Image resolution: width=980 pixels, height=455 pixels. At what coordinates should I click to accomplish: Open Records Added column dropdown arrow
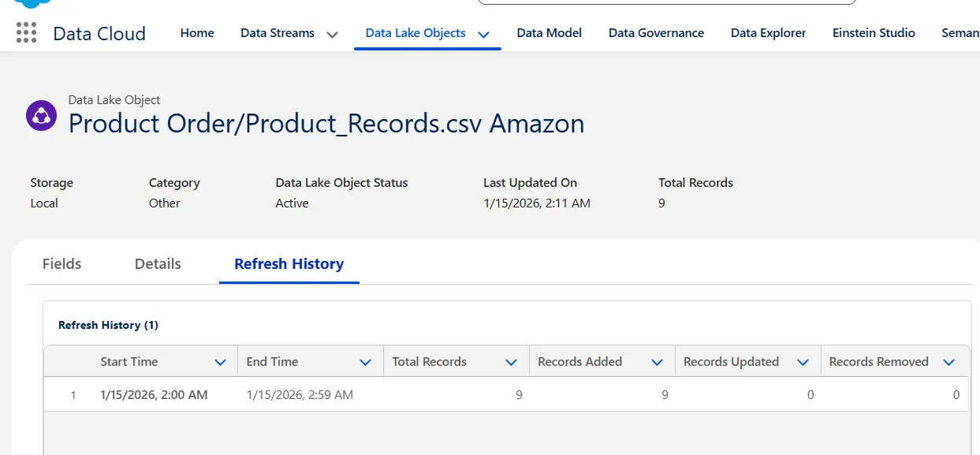[657, 362]
